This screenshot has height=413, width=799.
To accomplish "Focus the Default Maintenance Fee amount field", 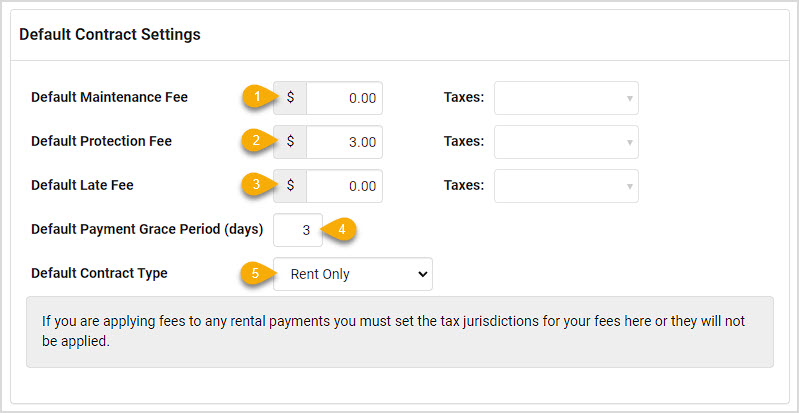I will 344,98.
